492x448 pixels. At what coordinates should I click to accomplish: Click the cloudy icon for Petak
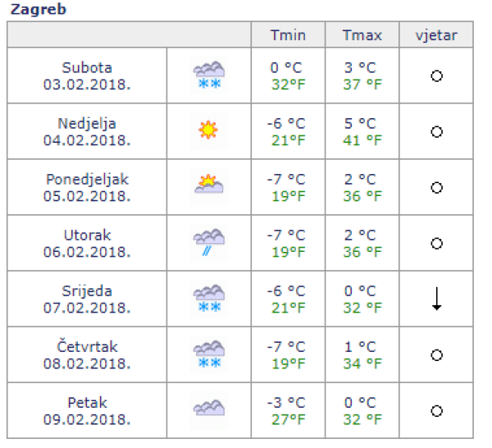209,409
